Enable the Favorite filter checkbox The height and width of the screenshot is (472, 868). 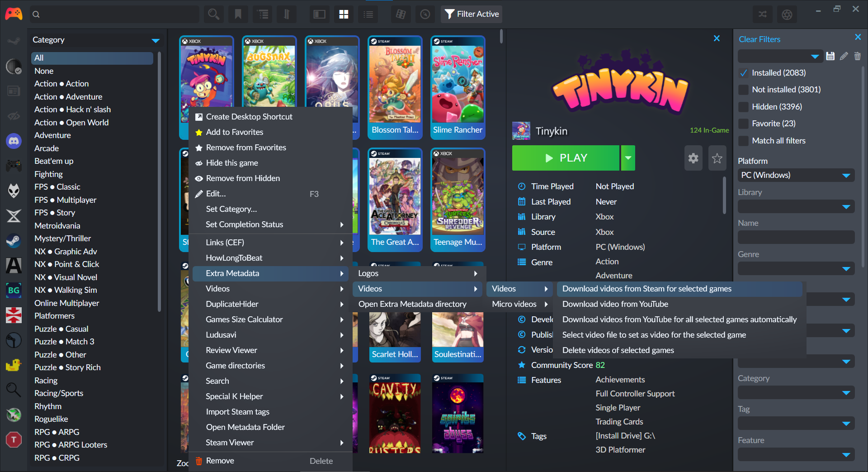[x=743, y=124]
